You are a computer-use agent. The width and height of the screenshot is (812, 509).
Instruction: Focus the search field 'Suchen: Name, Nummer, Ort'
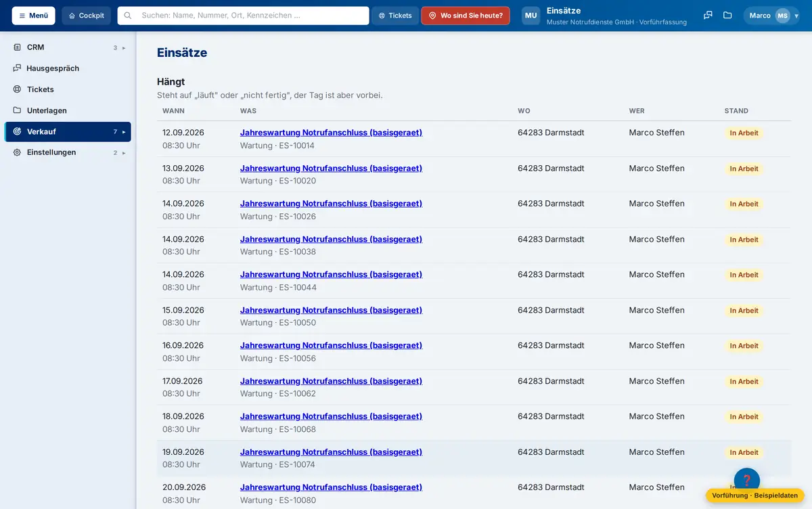pos(244,16)
